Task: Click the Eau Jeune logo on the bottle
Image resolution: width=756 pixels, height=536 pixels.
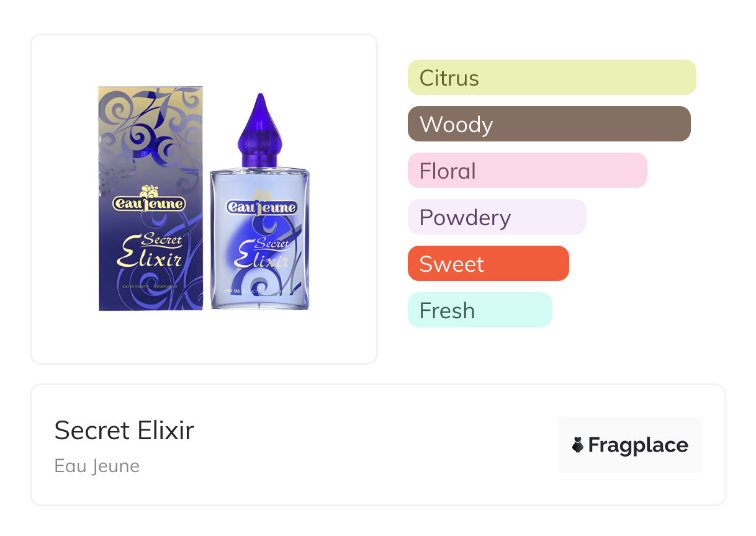Action: [261, 207]
